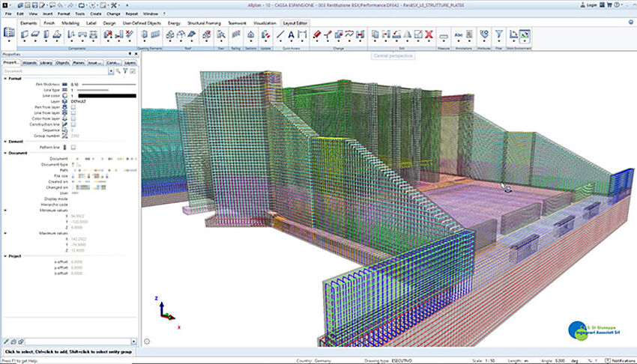This screenshot has height=364, width=637.
Task: Open the Document selector dropdown in Properties
Action: [x=110, y=71]
